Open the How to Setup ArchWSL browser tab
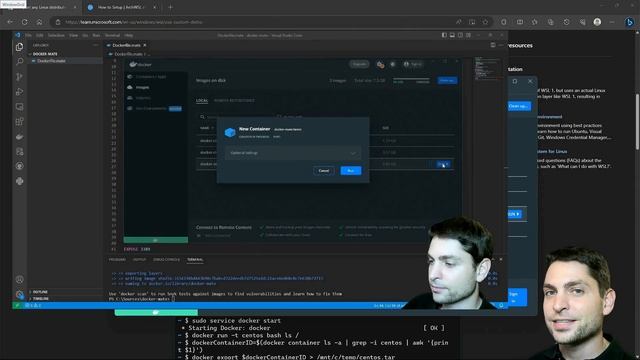This screenshot has height=360, width=640. (121, 7)
